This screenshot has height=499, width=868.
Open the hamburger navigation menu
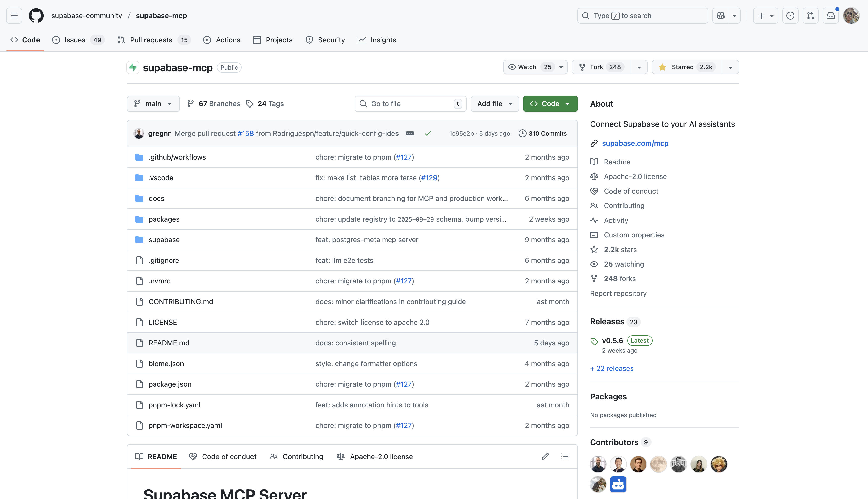(14, 15)
